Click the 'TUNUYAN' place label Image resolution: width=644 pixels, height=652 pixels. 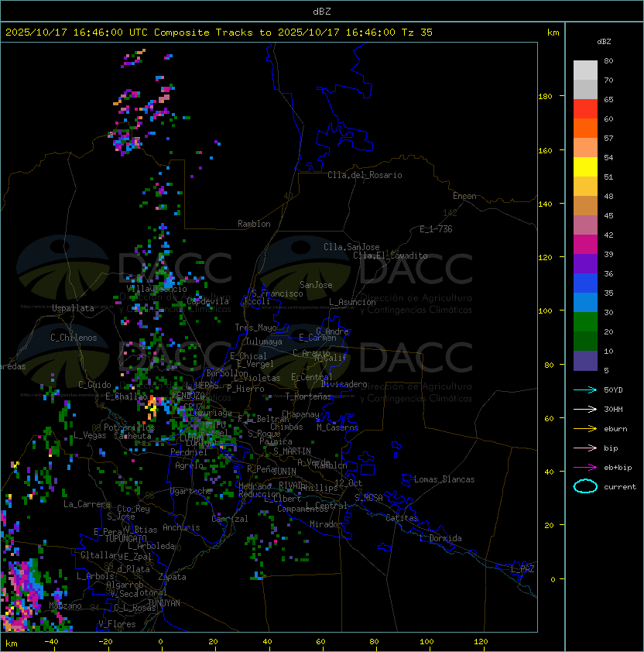pos(163,603)
